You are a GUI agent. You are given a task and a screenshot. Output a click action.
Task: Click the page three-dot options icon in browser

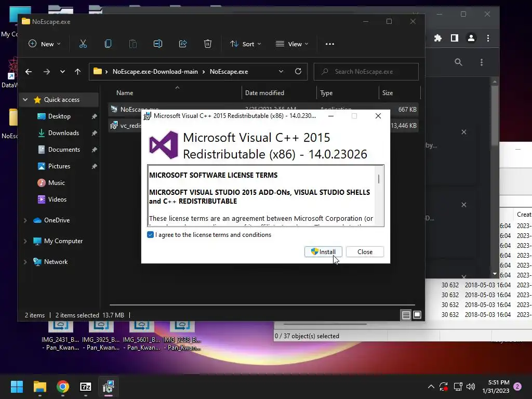tap(481, 62)
